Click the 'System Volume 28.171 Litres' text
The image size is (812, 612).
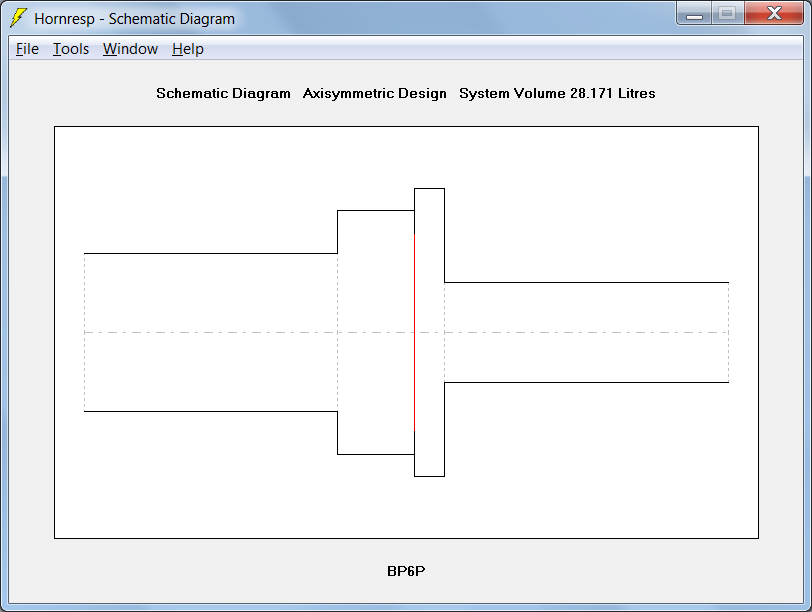point(557,93)
